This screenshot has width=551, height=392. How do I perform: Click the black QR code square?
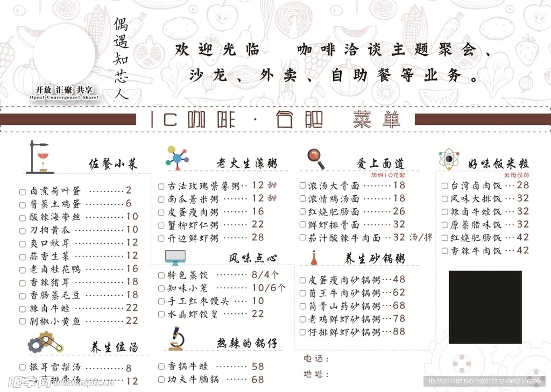(485, 307)
